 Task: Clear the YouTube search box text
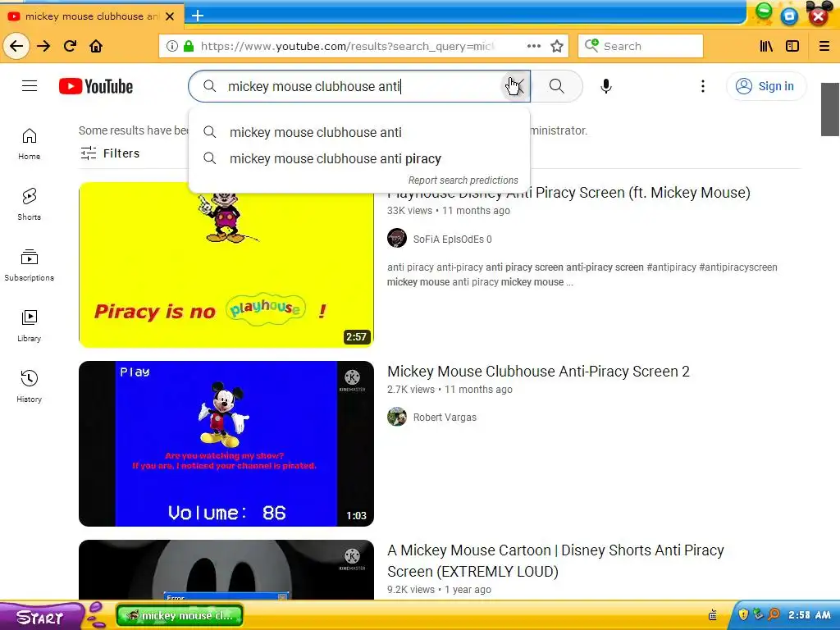tap(517, 86)
